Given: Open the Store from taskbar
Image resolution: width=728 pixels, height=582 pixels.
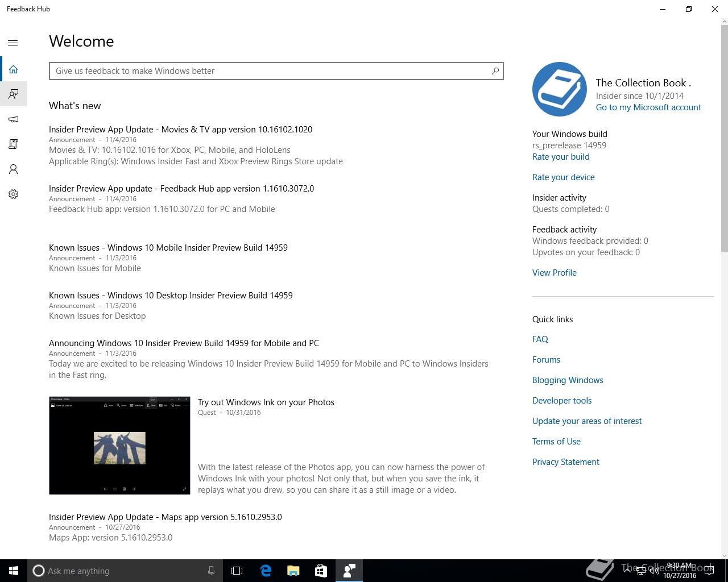Looking at the screenshot, I should [321, 571].
